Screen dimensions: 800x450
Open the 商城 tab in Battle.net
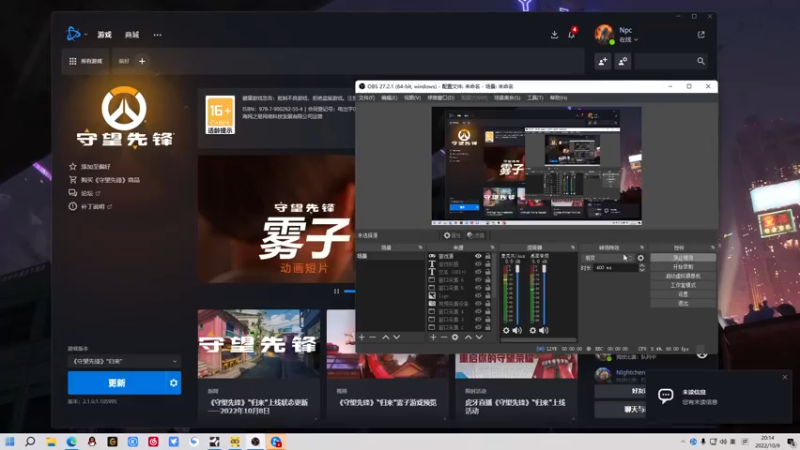click(x=132, y=35)
